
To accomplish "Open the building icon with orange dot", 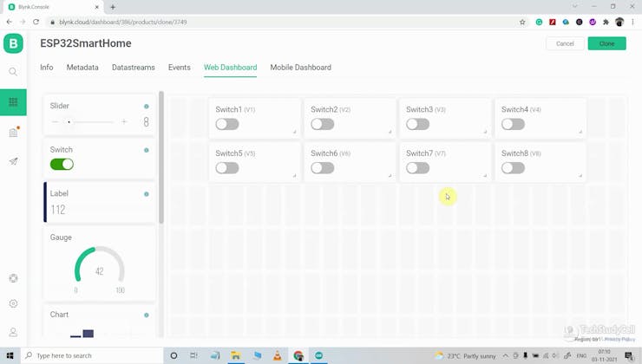I will 14,132.
